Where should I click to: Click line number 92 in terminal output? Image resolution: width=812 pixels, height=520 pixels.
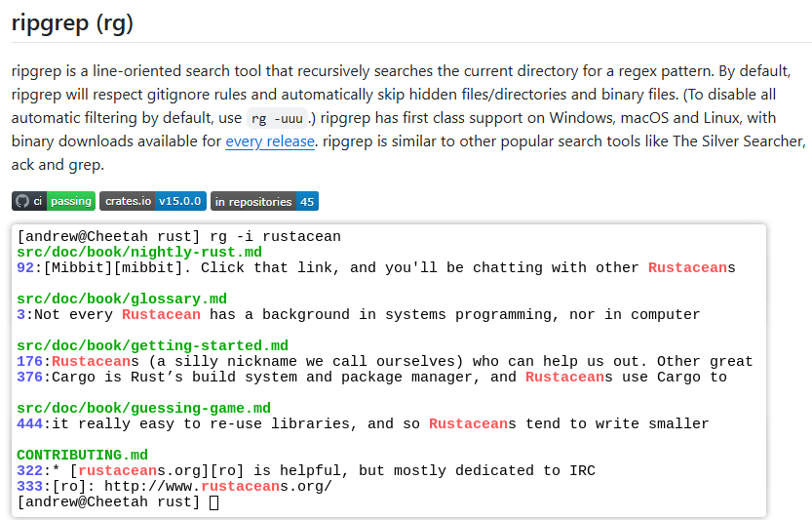click(x=25, y=267)
